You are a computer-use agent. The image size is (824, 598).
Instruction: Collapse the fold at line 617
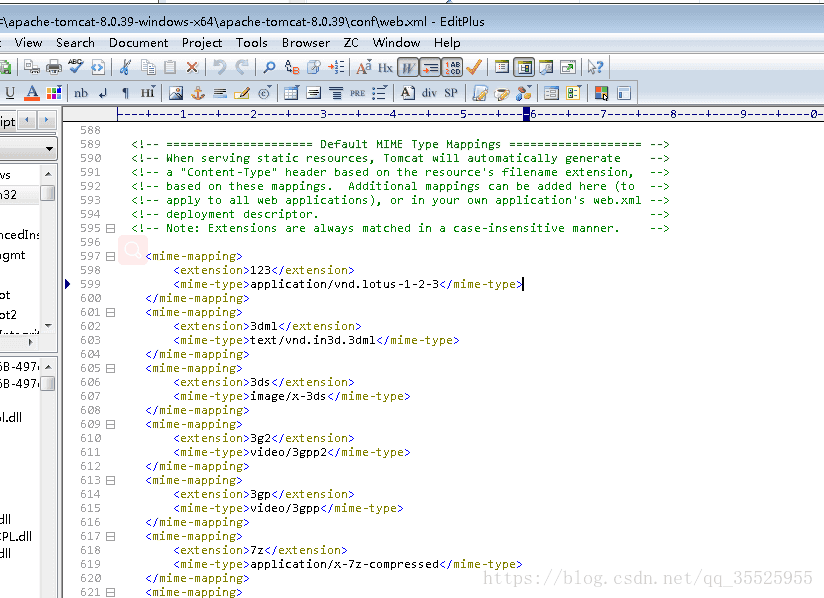coord(110,537)
